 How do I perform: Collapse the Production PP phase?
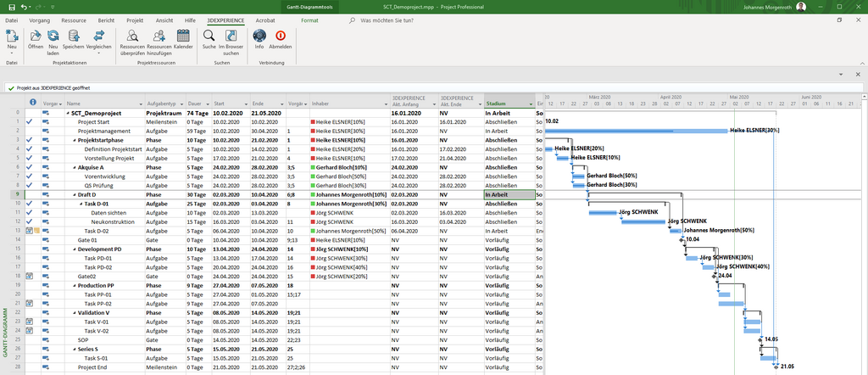pos(75,285)
